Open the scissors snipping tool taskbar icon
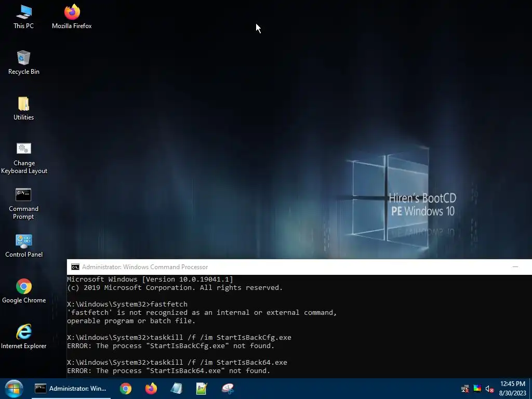Image resolution: width=532 pixels, height=399 pixels. pyautogui.click(x=228, y=389)
